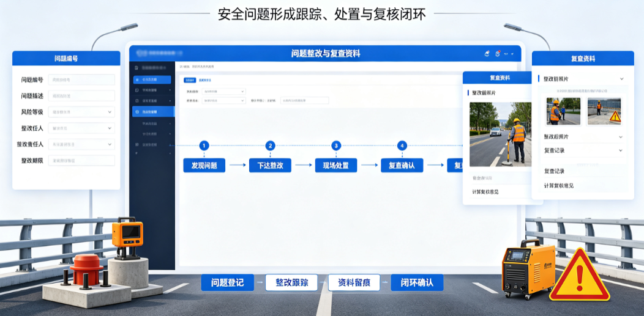The image size is (644, 316).
Task: Click 计算复核意见 in the two-thumbnail panel
Action: (x=558, y=186)
